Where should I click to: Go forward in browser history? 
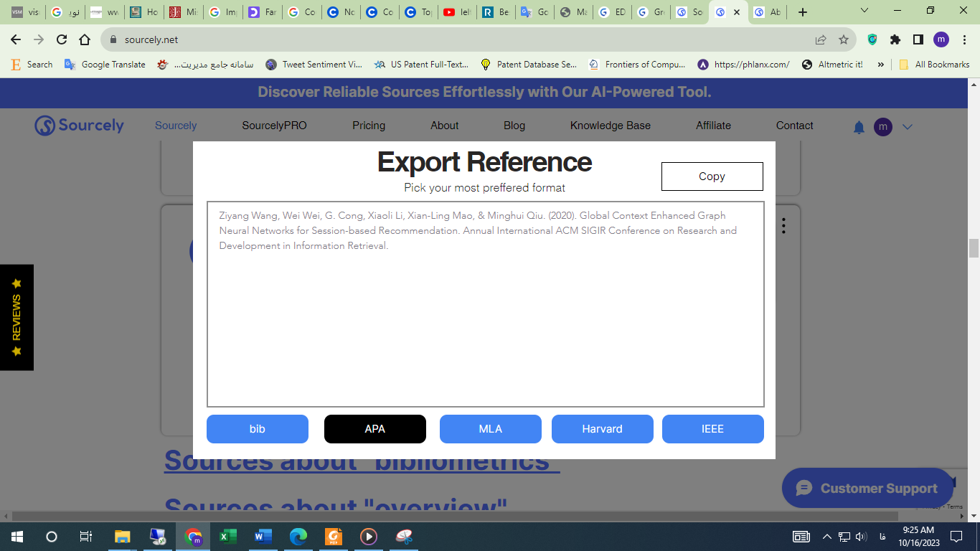click(39, 39)
